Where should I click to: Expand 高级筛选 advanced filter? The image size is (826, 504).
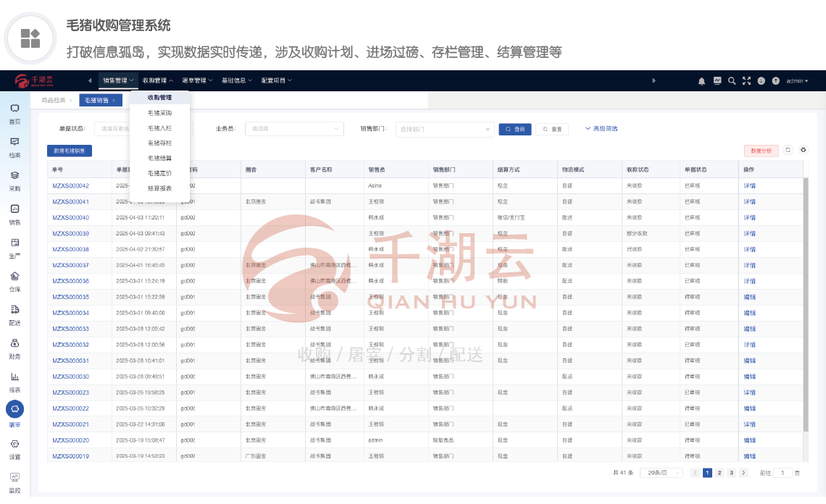click(601, 129)
